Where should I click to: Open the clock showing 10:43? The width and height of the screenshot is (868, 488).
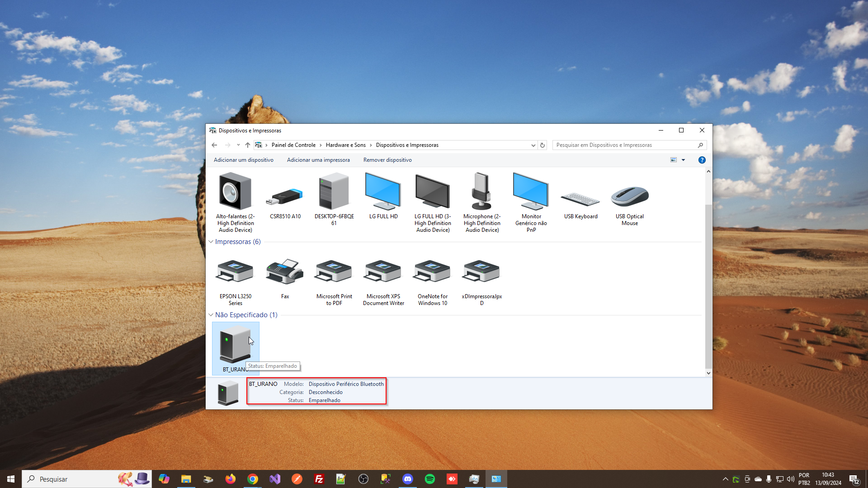[x=828, y=479]
